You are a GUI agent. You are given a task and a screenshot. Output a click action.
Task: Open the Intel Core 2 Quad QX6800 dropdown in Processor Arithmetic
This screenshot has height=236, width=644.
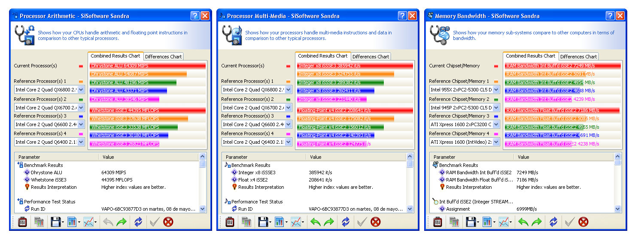81,90
